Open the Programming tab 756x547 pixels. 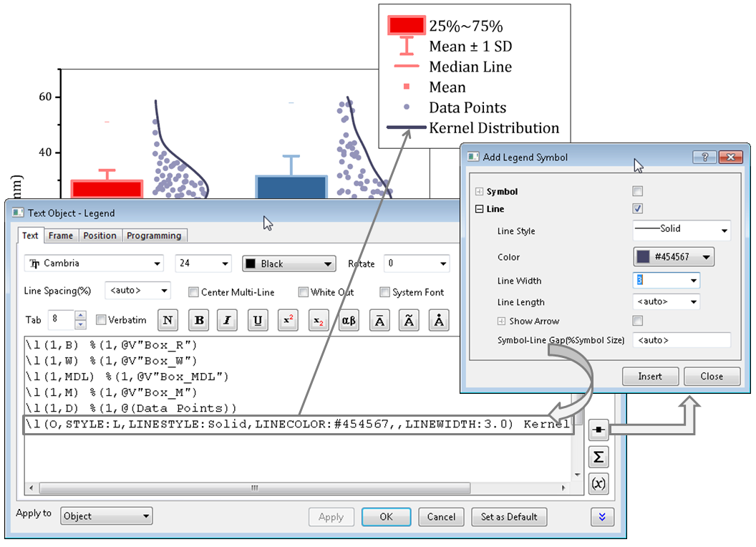(x=154, y=236)
